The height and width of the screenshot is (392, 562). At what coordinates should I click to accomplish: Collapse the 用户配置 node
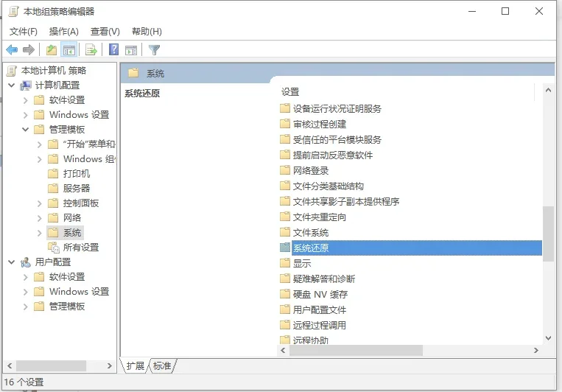point(12,262)
